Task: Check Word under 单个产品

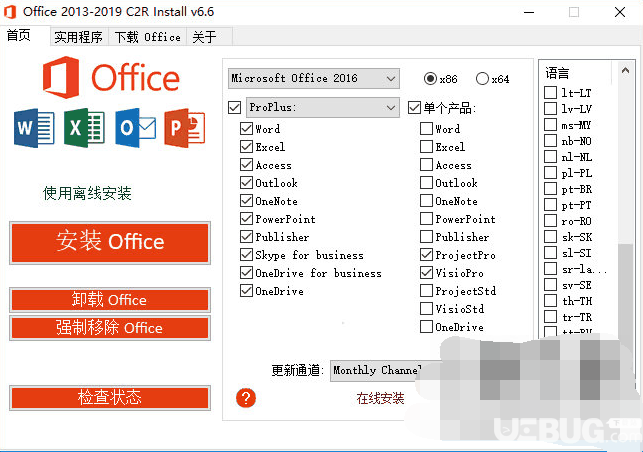Action: (x=426, y=129)
